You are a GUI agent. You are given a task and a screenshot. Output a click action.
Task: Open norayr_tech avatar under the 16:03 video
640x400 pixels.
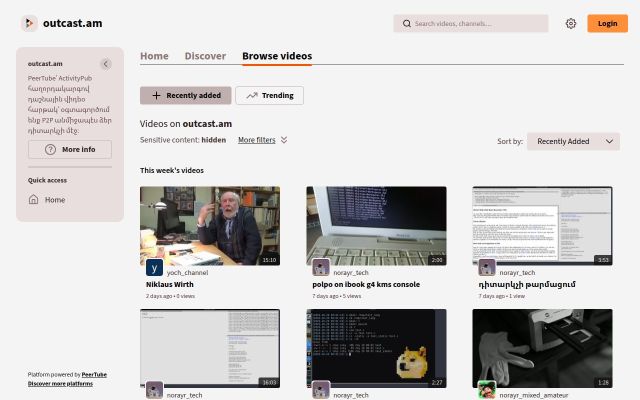(x=154, y=390)
